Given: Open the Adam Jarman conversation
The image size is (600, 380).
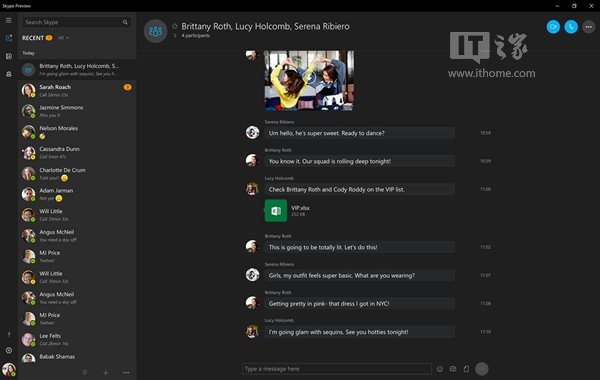Looking at the screenshot, I should [x=77, y=194].
